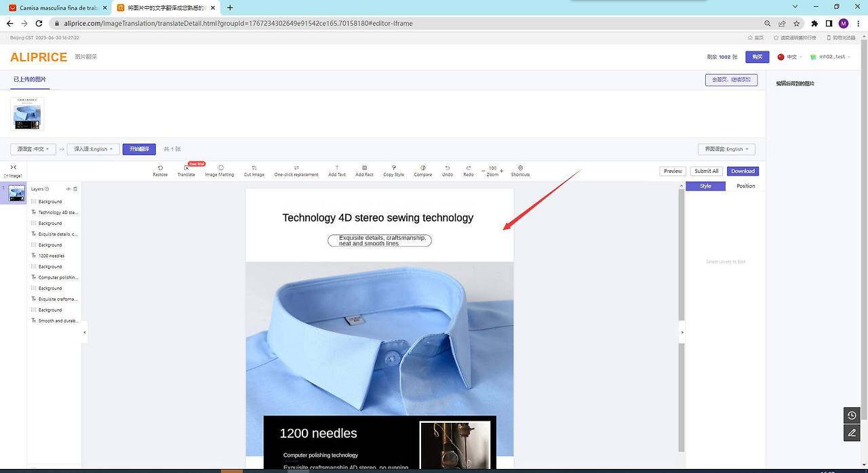Select the 'Exquisite details, c...' layer

[x=55, y=234]
